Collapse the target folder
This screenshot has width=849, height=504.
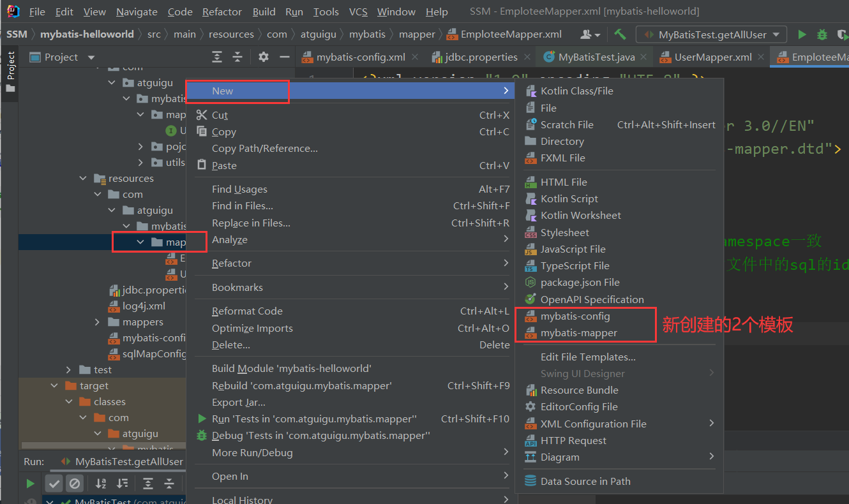pyautogui.click(x=55, y=386)
